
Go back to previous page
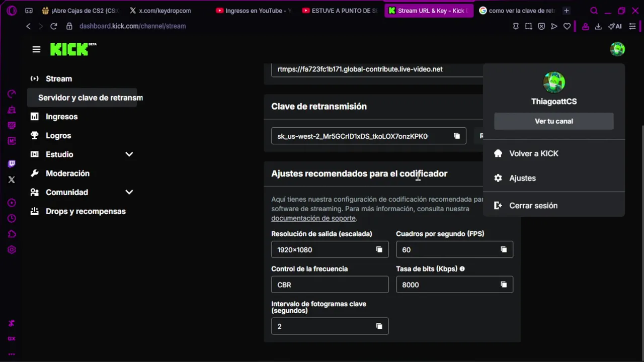coord(29,26)
